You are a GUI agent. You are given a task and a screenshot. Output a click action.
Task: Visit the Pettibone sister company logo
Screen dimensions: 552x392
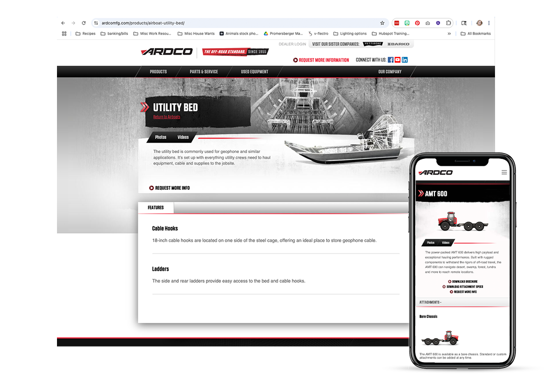click(373, 44)
